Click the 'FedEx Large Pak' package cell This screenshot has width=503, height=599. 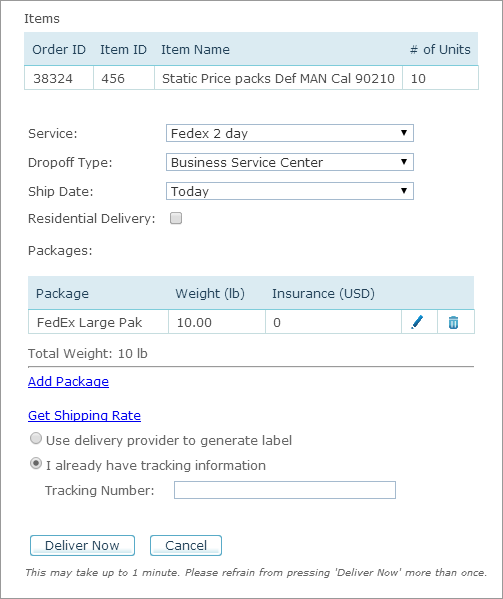(98, 322)
